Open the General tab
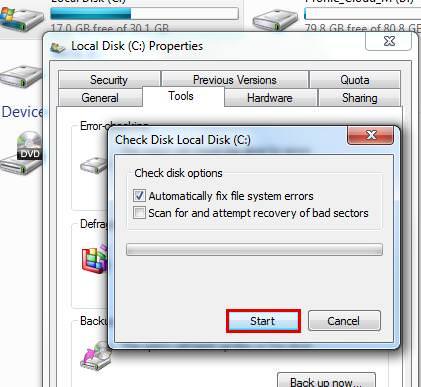The height and width of the screenshot is (387, 421). pos(100,98)
